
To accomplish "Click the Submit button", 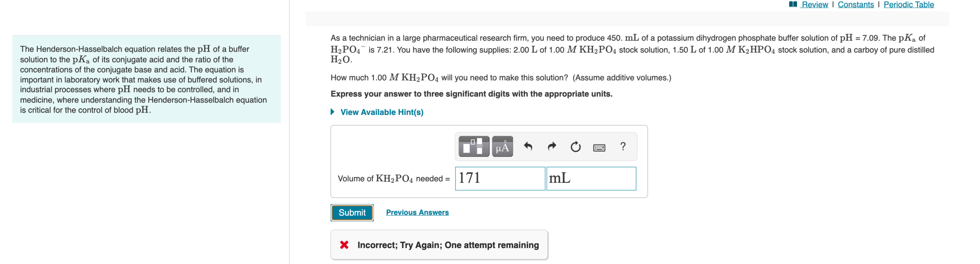I will pyautogui.click(x=352, y=212).
